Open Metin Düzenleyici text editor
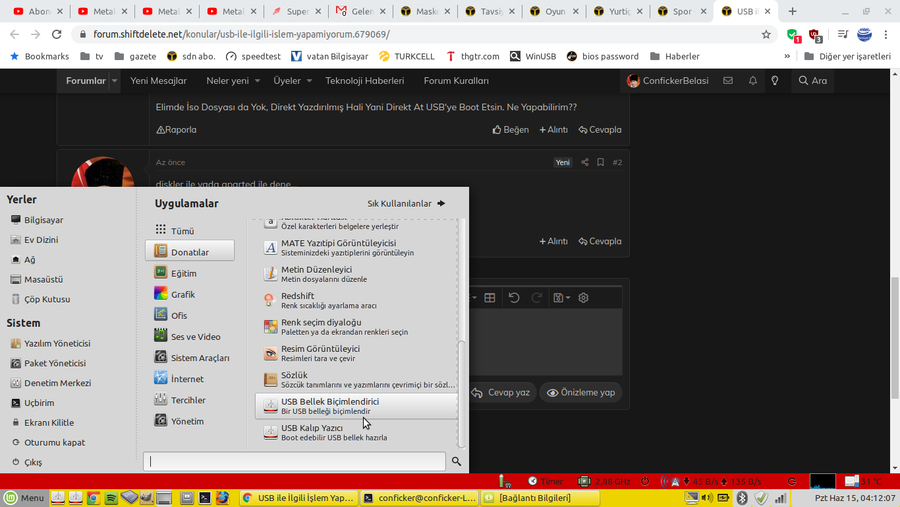 pyautogui.click(x=356, y=274)
